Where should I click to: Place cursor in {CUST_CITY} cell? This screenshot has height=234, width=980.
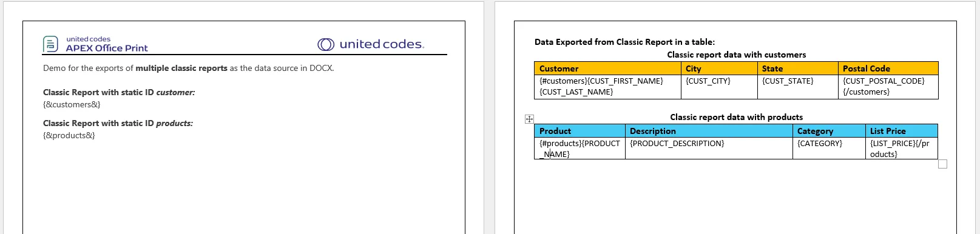click(719, 87)
